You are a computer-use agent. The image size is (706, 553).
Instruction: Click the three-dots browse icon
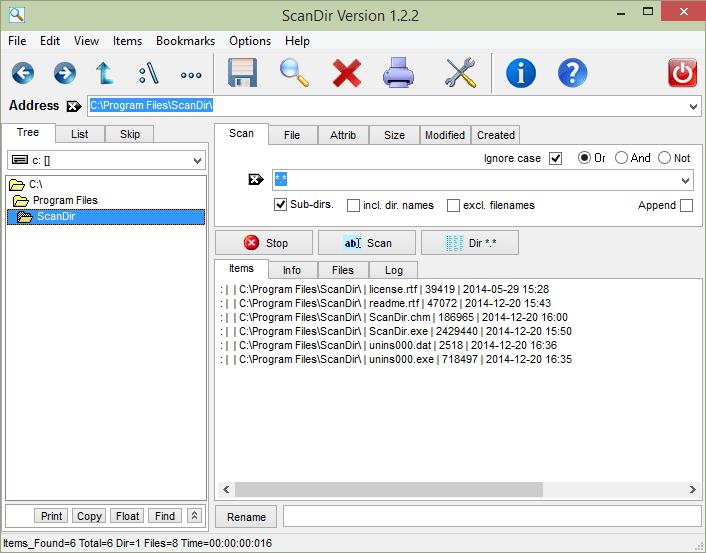click(x=191, y=75)
